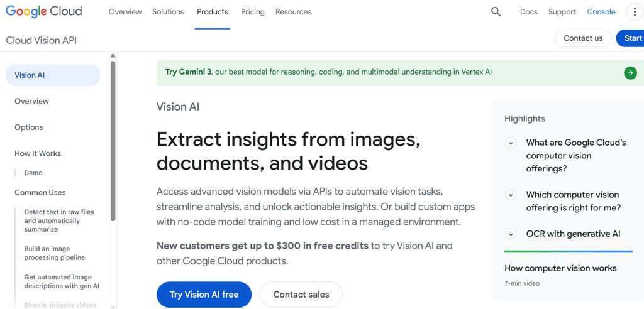Viewport: 644px width, 309px height.
Task: Click the Contact us button
Action: tap(583, 38)
